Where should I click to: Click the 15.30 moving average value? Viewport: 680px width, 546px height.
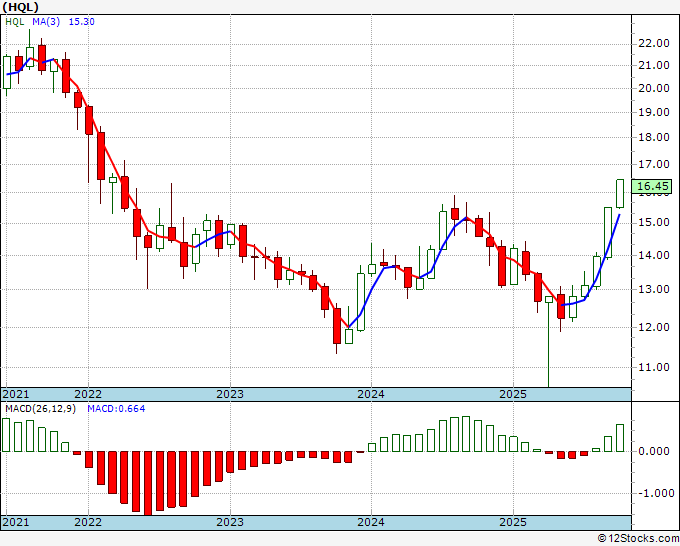(82, 22)
